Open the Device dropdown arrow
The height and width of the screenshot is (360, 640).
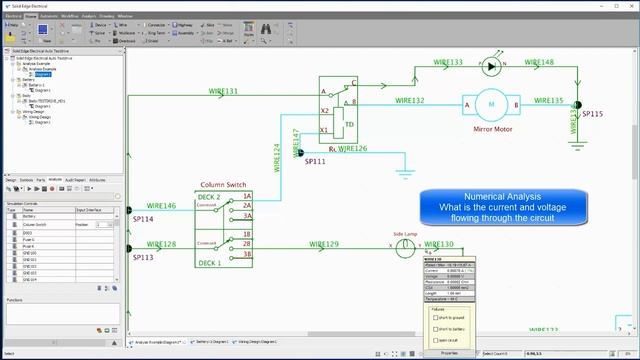click(x=109, y=25)
